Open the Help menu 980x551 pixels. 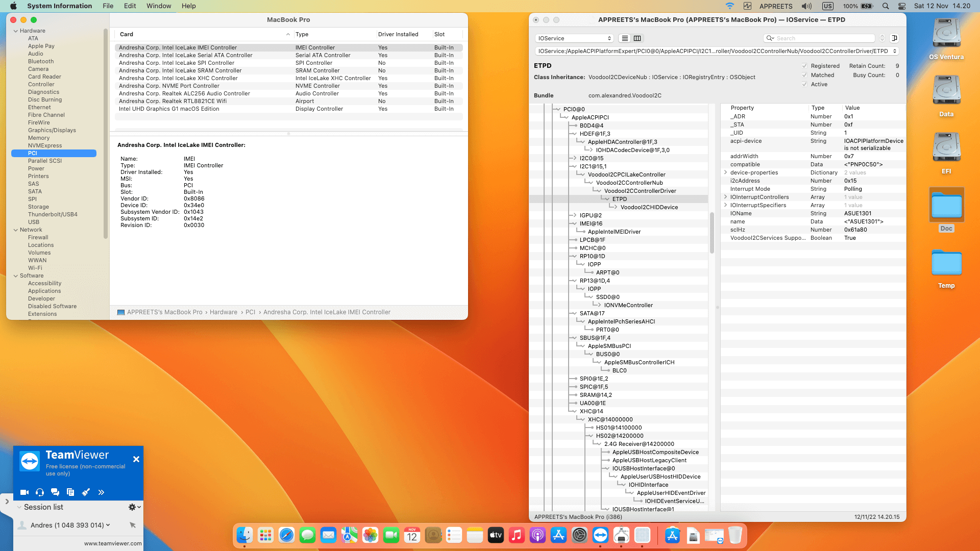click(x=189, y=6)
